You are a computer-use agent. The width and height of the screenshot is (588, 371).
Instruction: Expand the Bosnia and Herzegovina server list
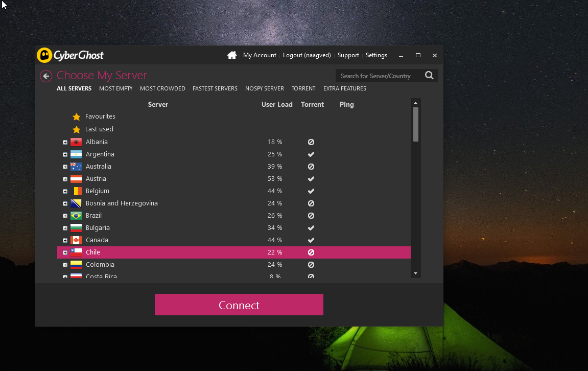65,204
